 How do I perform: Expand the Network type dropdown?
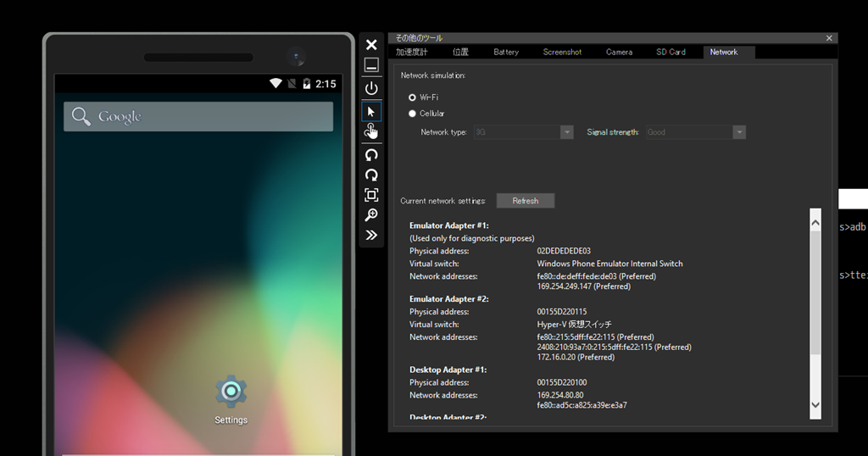[566, 132]
